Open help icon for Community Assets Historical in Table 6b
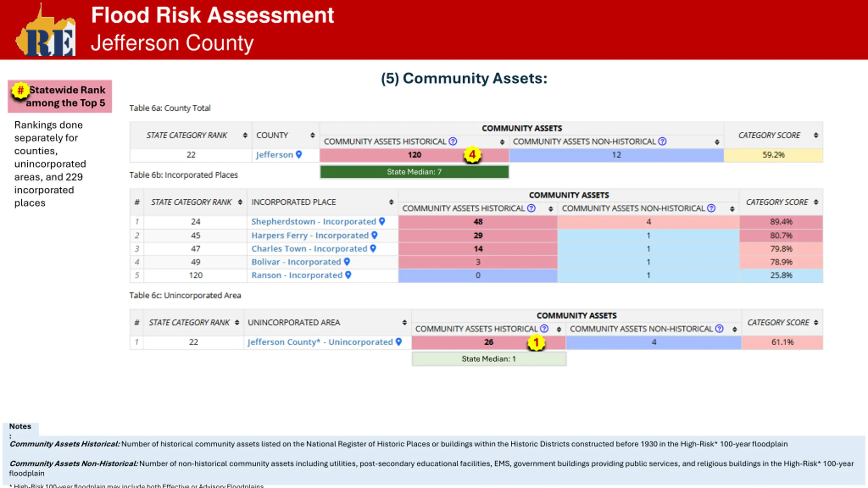Image resolution: width=868 pixels, height=488 pixels. [x=532, y=208]
